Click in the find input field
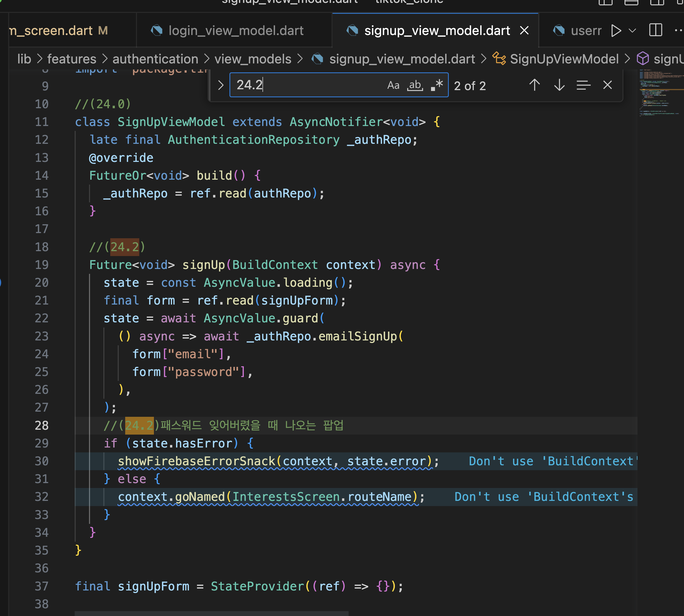684x616 pixels. click(305, 85)
